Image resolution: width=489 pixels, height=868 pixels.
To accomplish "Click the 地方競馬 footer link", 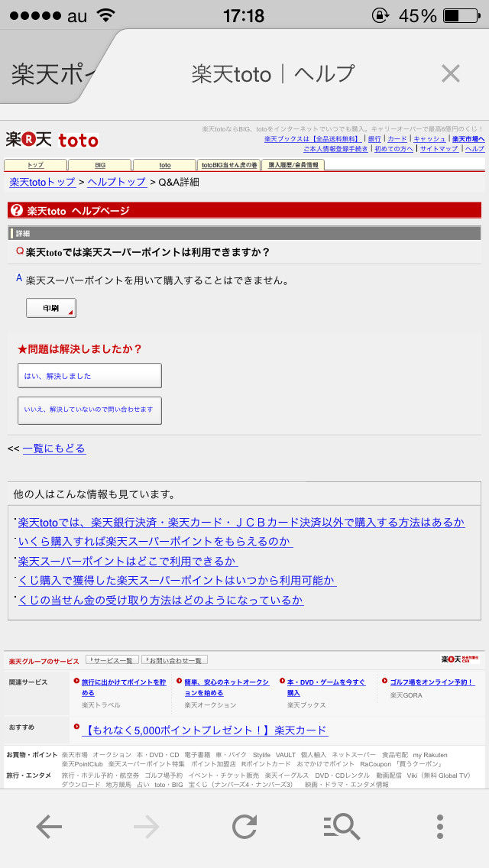I will [118, 785].
